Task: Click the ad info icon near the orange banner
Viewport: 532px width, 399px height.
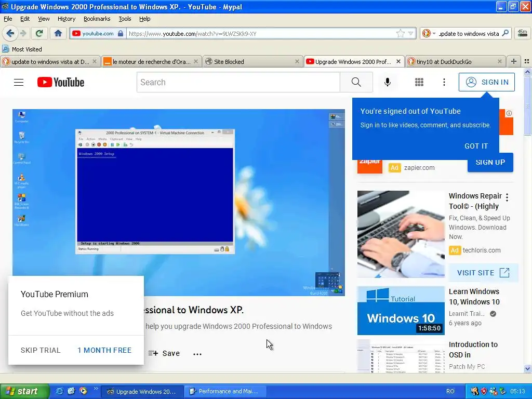Action: 509,113
